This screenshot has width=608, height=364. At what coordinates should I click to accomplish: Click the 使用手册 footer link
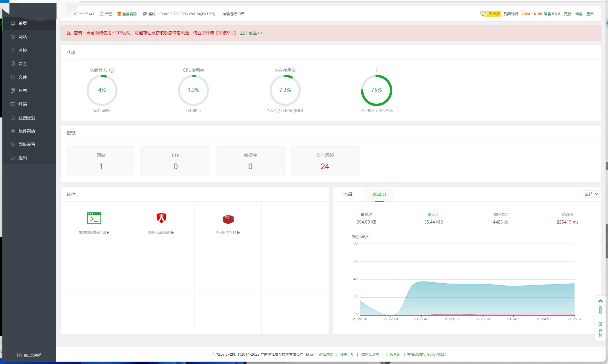tap(347, 354)
